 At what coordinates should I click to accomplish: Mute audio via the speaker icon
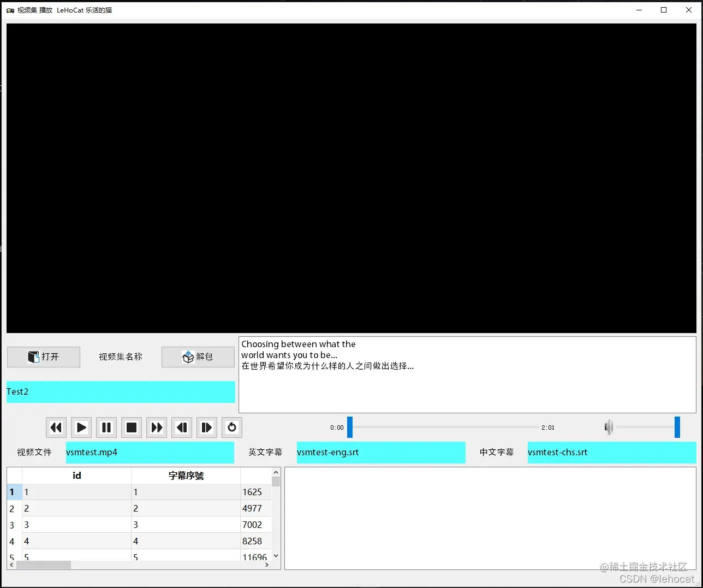tap(608, 427)
